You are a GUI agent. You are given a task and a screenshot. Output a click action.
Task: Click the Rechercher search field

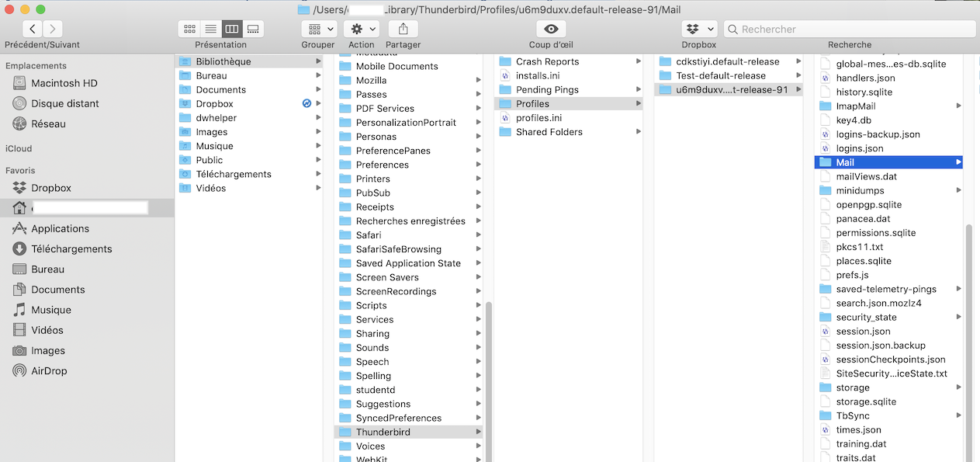tap(850, 29)
